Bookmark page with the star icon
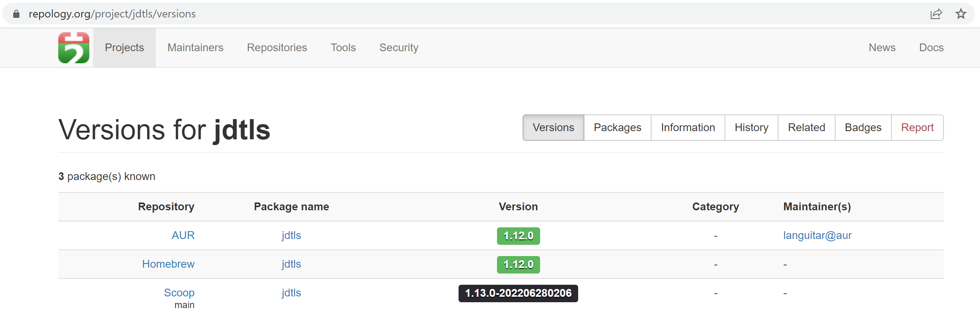 961,14
